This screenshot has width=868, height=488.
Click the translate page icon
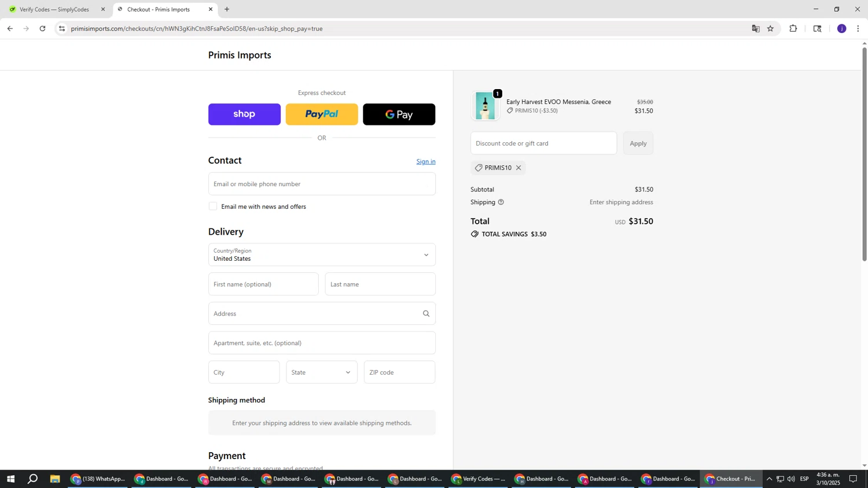click(755, 28)
